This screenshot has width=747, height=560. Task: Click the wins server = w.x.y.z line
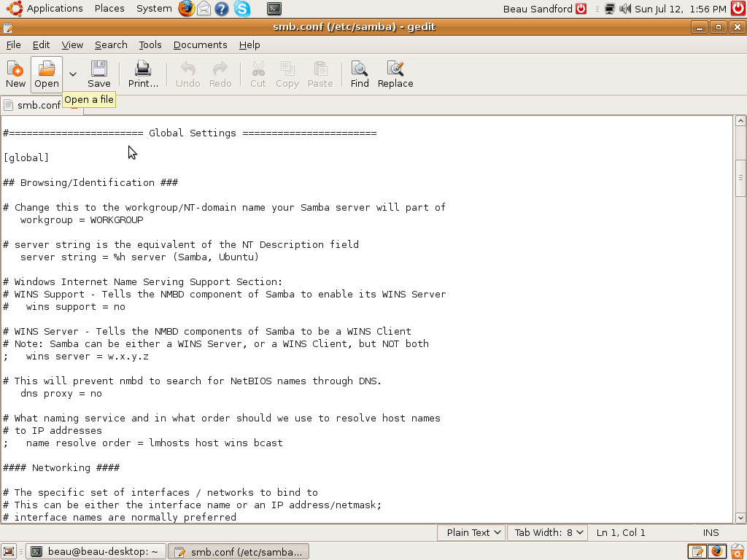pos(76,356)
